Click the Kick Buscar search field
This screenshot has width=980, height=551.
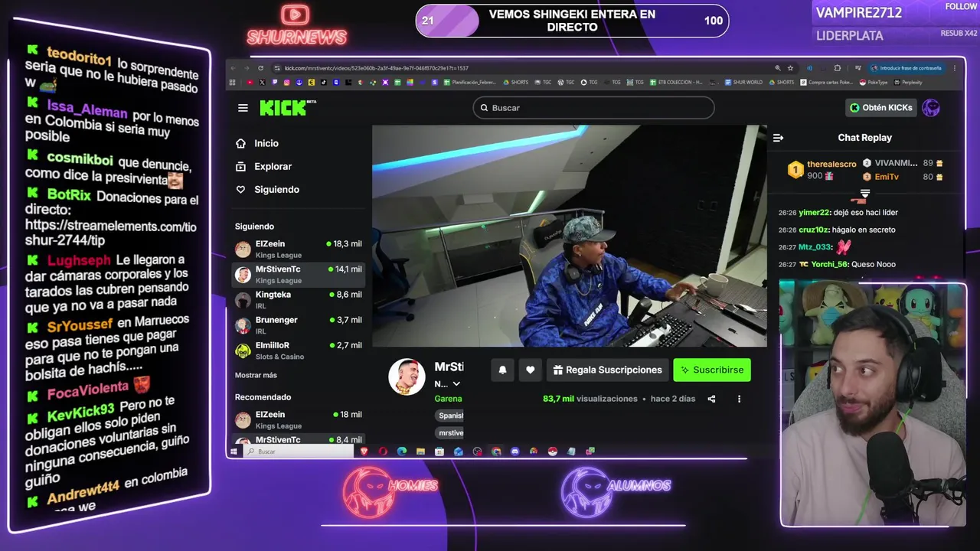[x=593, y=108]
